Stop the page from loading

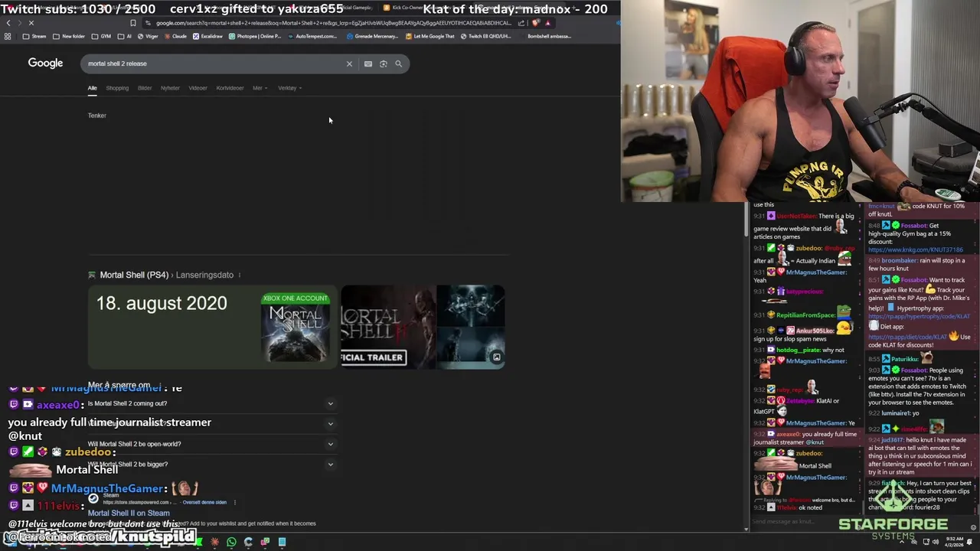click(31, 23)
